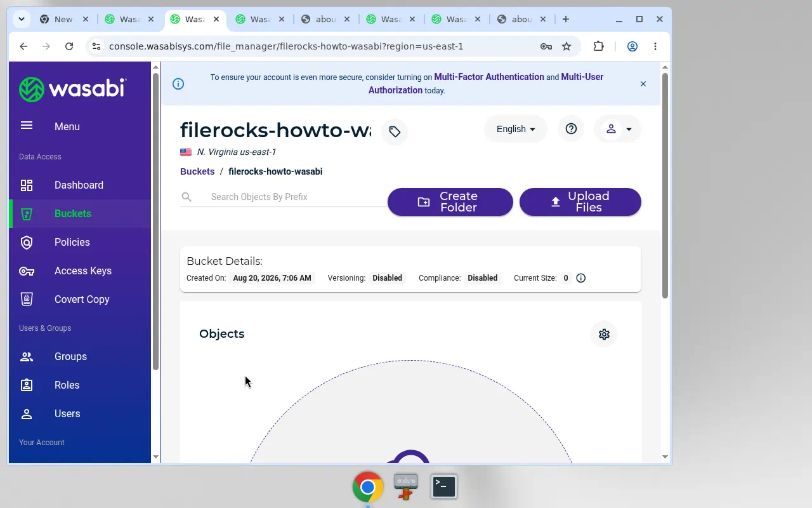Follow the Multi-Factor Authentication link

pos(489,77)
